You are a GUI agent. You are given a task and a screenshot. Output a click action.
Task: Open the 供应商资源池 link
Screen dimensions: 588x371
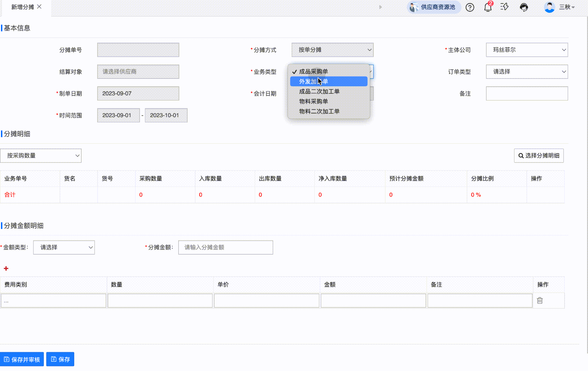pyautogui.click(x=433, y=7)
